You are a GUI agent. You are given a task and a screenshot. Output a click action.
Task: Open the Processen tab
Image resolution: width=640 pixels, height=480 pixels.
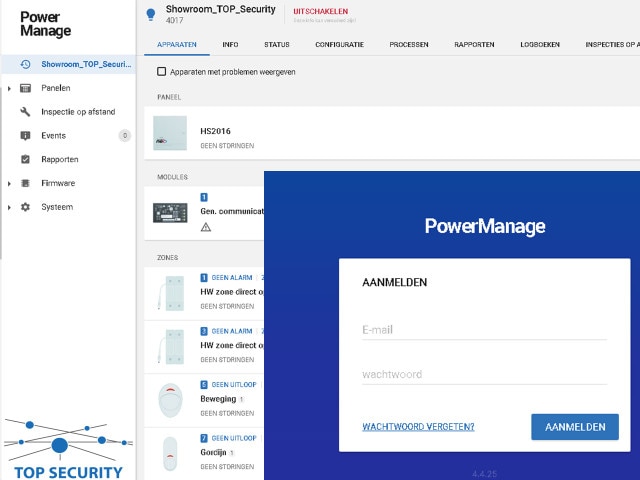point(409,44)
